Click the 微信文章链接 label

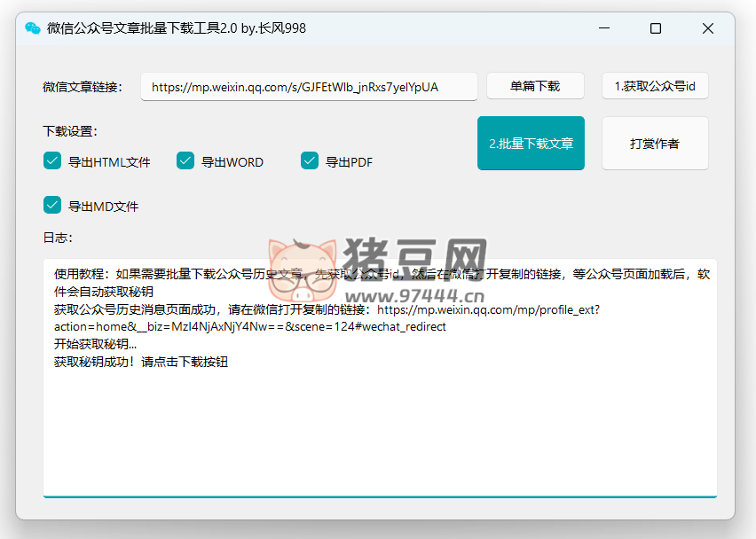click(x=82, y=87)
